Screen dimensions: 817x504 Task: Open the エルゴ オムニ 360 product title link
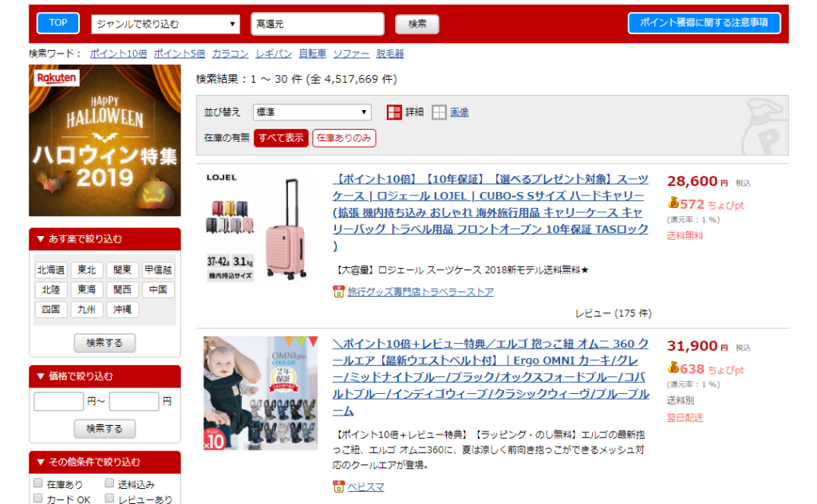(491, 377)
